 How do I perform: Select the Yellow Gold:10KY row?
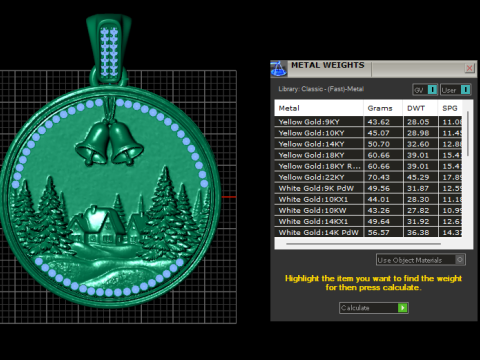(368, 133)
